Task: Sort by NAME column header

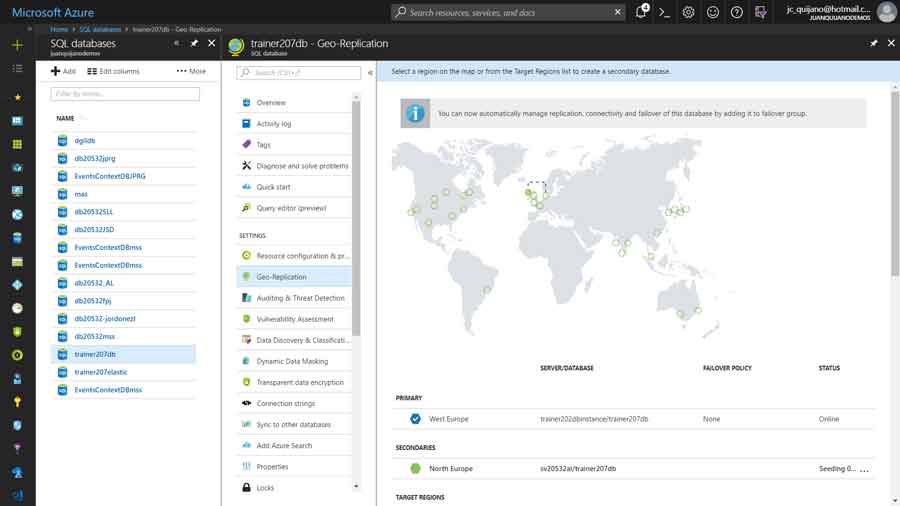Action: (x=65, y=118)
